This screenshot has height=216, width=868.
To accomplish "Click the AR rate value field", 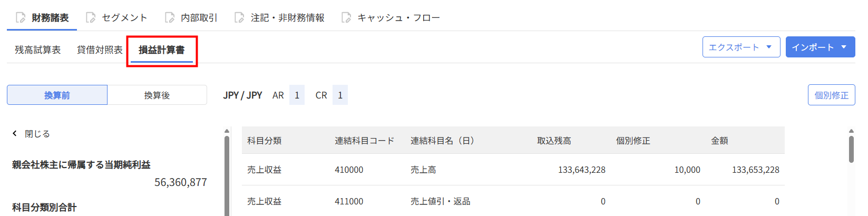I will click(x=297, y=95).
